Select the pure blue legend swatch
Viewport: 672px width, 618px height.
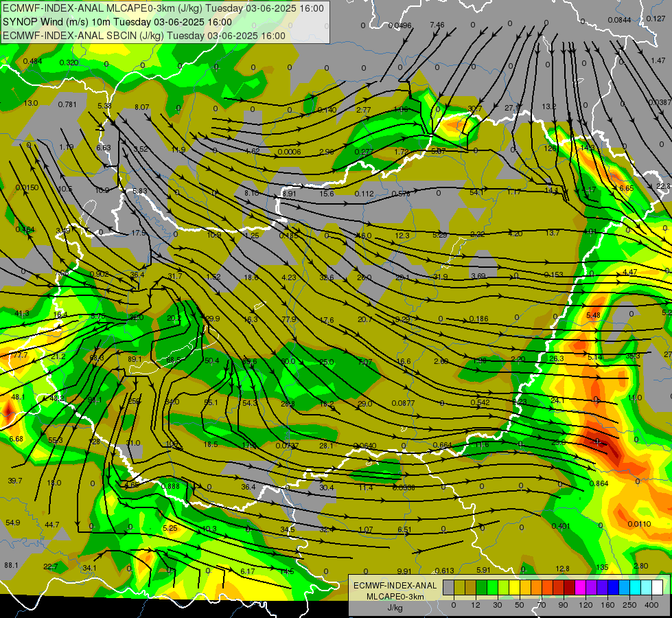(613, 588)
